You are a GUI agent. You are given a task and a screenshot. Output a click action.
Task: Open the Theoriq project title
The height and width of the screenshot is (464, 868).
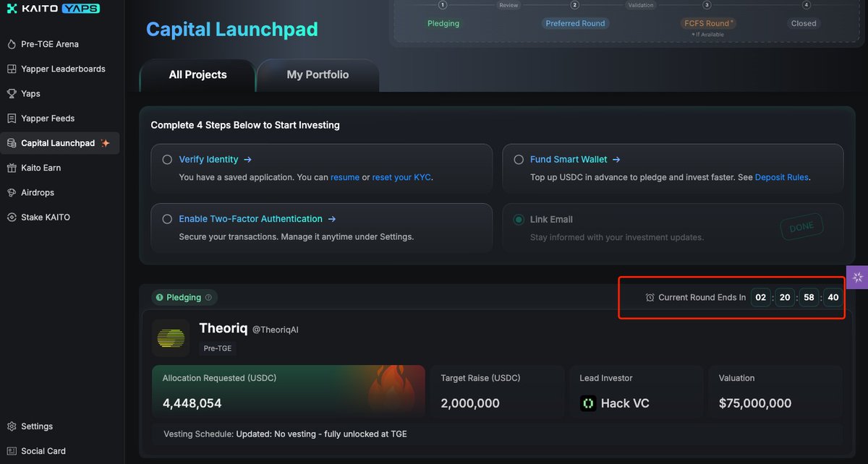pos(224,328)
